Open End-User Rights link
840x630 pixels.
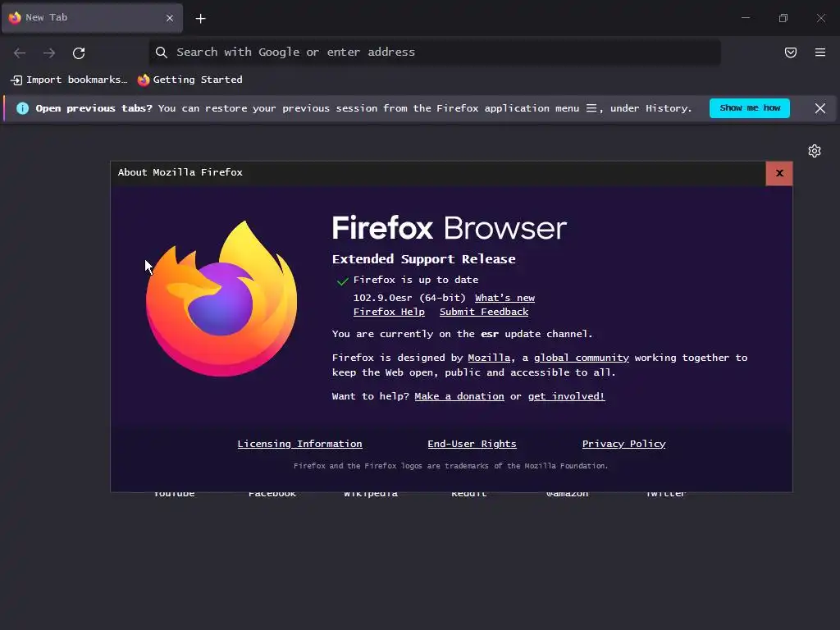tap(472, 444)
